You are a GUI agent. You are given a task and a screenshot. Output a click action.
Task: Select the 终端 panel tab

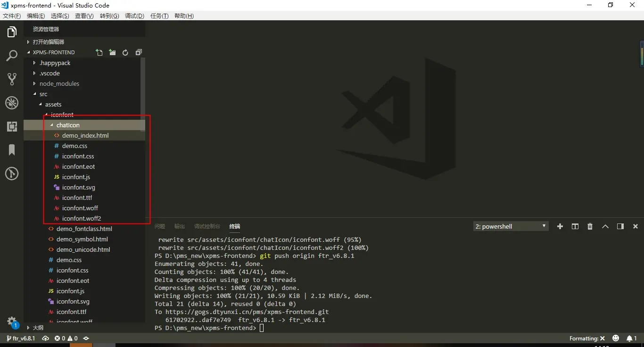235,226
